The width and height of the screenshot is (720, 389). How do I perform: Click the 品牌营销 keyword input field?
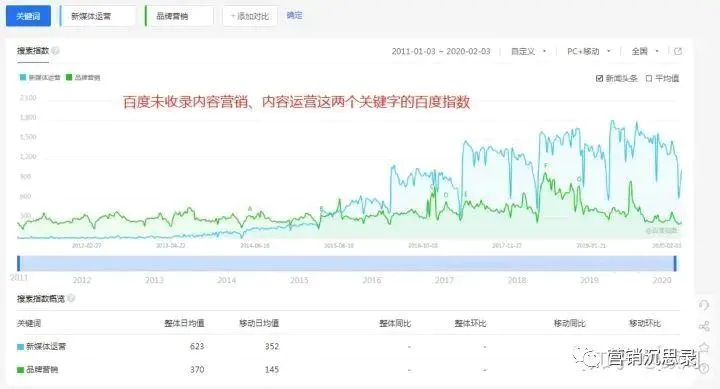tap(179, 16)
